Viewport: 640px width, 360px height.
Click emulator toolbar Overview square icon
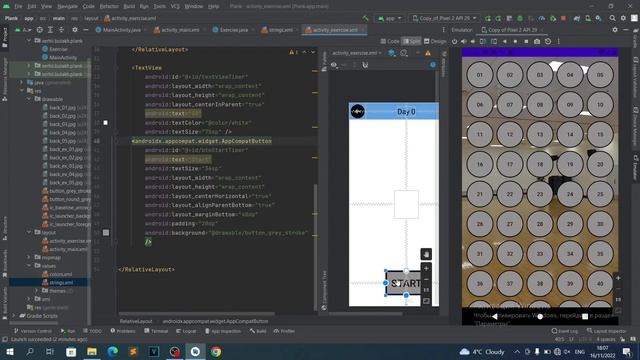coord(526,41)
